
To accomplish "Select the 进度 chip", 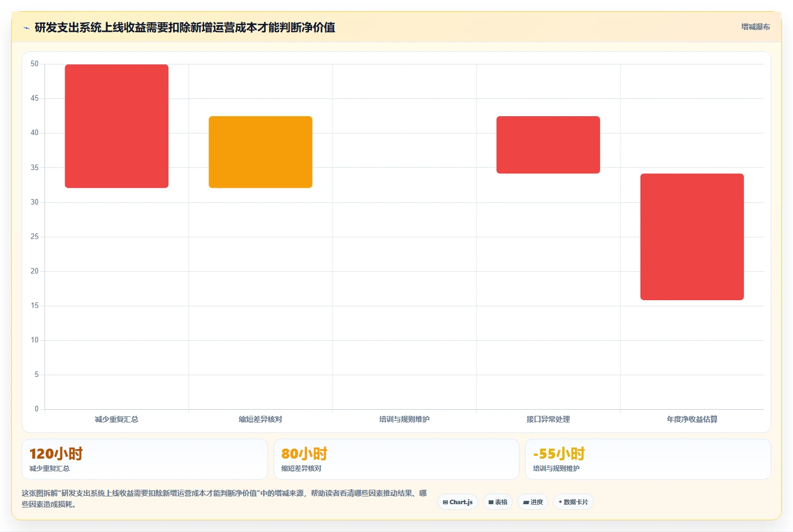I will pos(533,502).
